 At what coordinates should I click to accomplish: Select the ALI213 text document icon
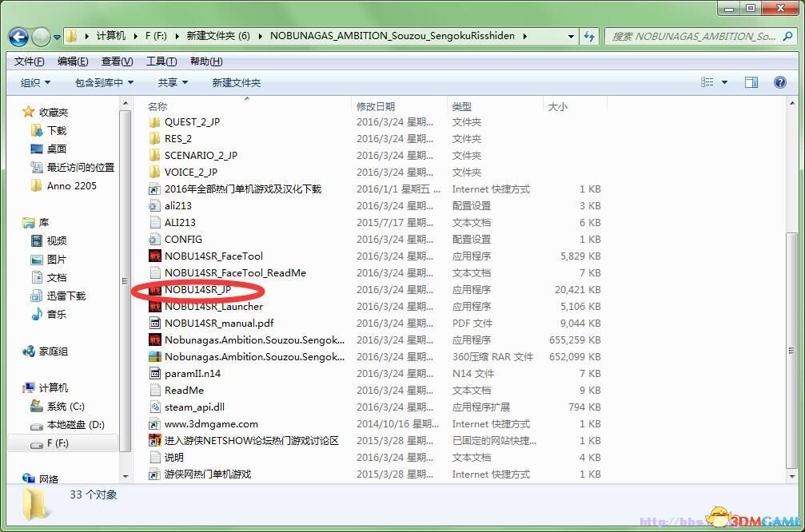[154, 223]
